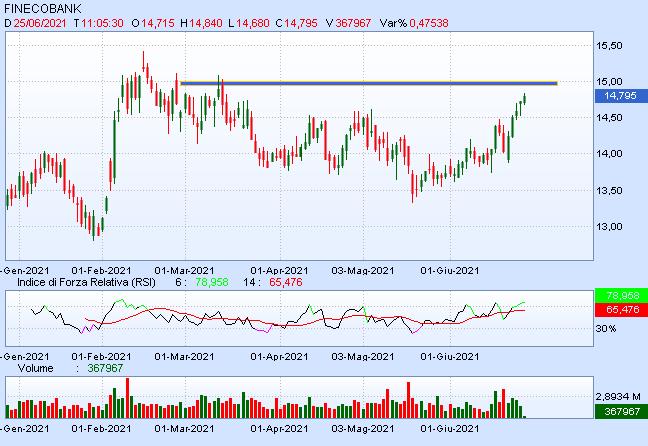Click 01-Mar-2021 on the RSI panel axis
Screen dimensions: 648x446
[184, 357]
